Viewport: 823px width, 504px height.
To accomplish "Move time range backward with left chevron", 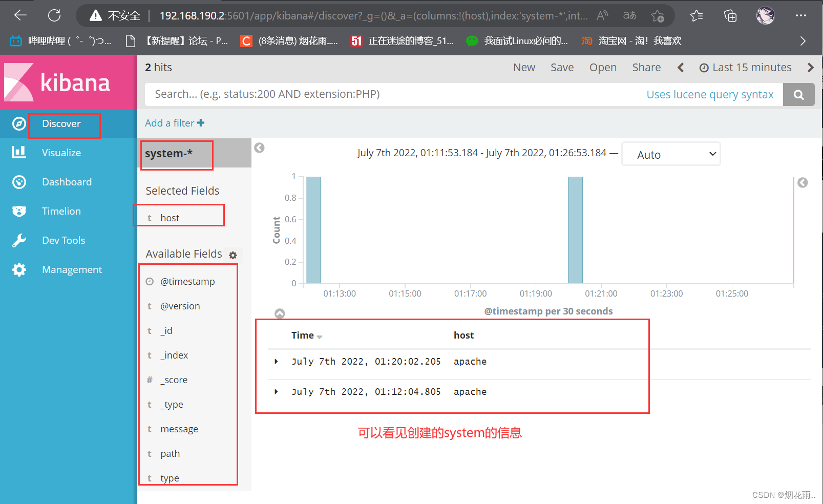I will [681, 68].
